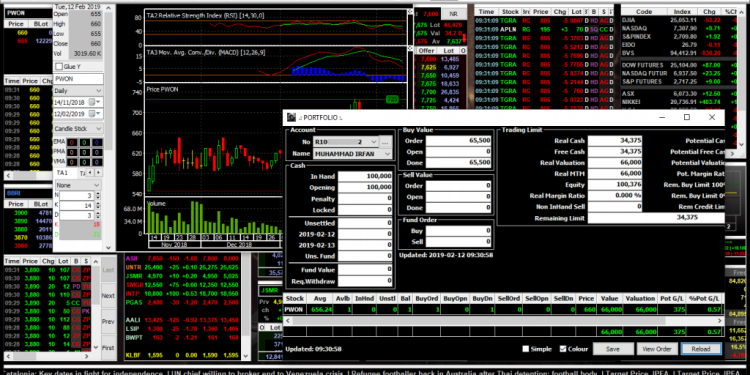Tick the Simple checkbox in Portfolio
This screenshot has height=375, width=750.
[x=526, y=349]
